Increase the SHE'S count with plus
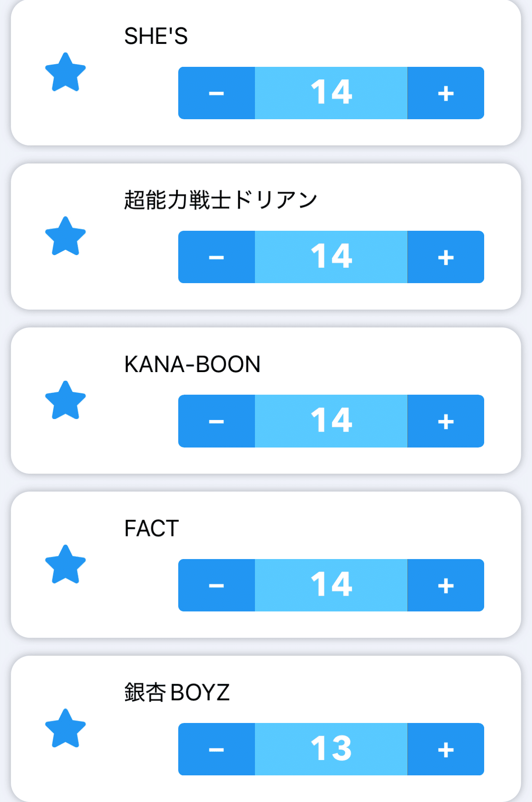Image resolution: width=532 pixels, height=802 pixels. click(x=446, y=93)
